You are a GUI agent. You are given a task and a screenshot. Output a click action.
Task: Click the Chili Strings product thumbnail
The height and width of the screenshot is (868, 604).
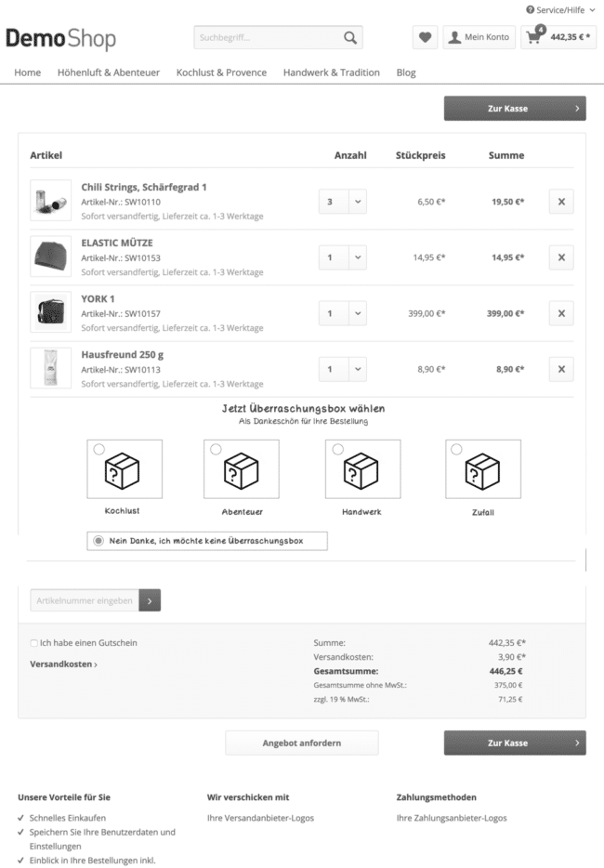50,201
